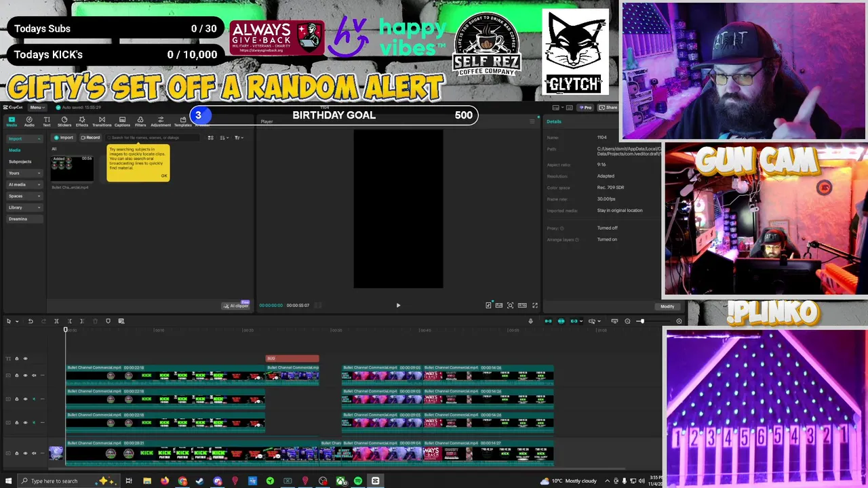Switch to the Transitions tab

tap(102, 121)
